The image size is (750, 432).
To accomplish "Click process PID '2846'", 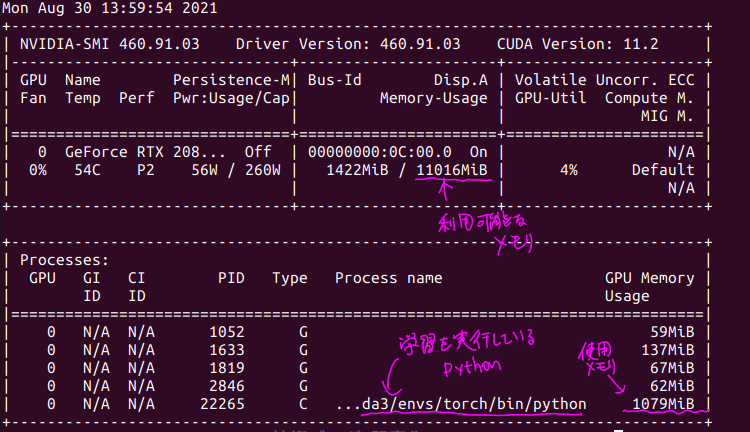I will point(227,386).
